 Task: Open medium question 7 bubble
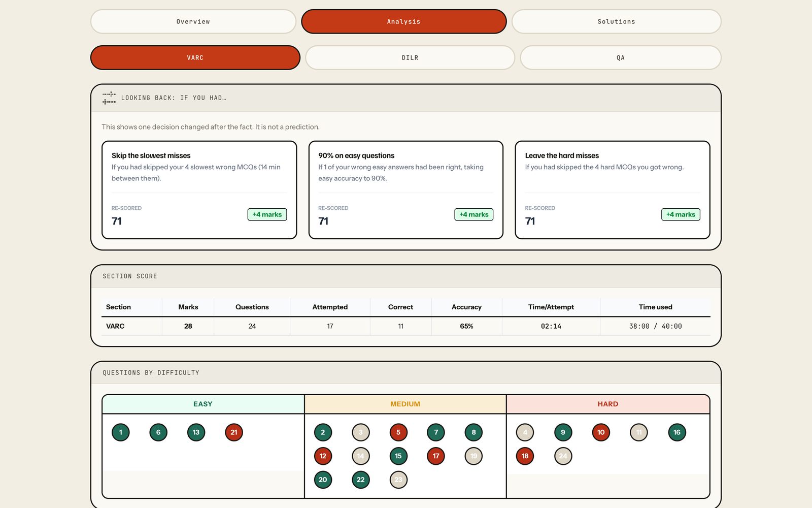pyautogui.click(x=436, y=432)
